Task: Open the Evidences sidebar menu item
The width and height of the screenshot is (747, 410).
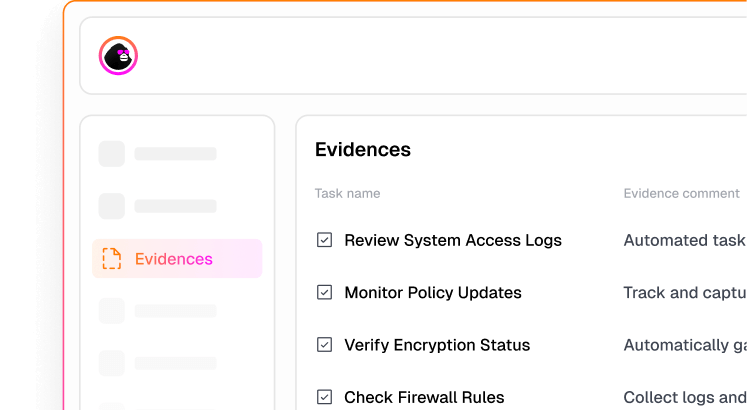Action: pyautogui.click(x=174, y=259)
